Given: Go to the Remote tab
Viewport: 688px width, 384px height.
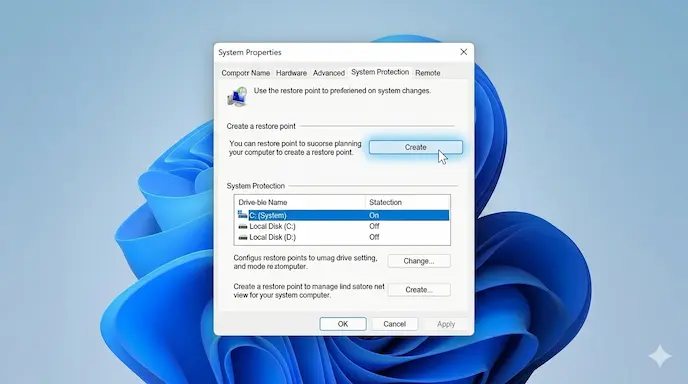Looking at the screenshot, I should [428, 73].
